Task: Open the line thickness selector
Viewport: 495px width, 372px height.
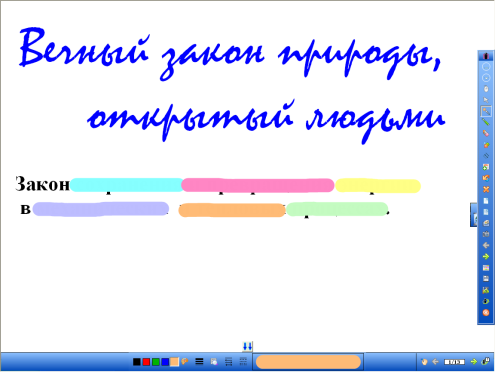Action: click(199, 361)
